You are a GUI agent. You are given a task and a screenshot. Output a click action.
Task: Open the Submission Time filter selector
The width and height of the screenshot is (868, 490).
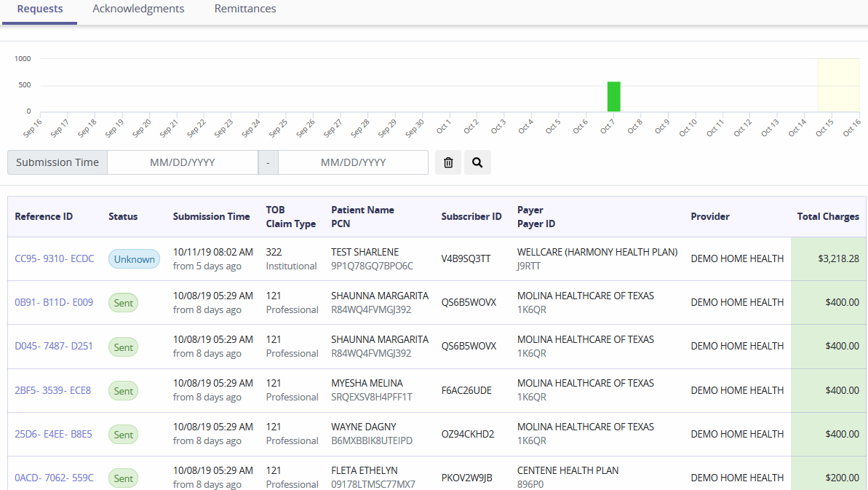tap(57, 162)
